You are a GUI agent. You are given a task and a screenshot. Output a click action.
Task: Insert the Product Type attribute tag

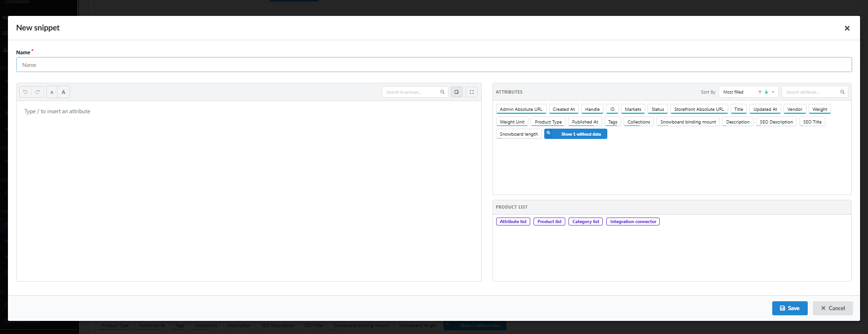[548, 122]
